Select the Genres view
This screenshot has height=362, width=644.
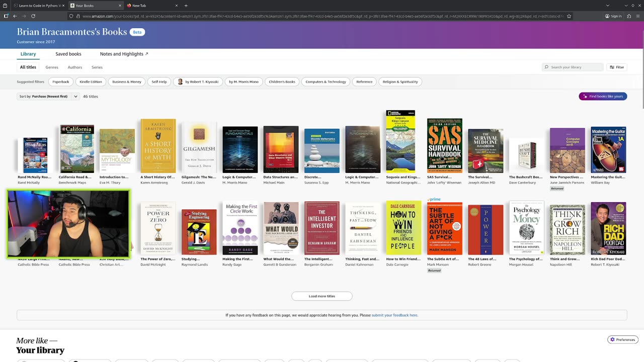pos(52,67)
